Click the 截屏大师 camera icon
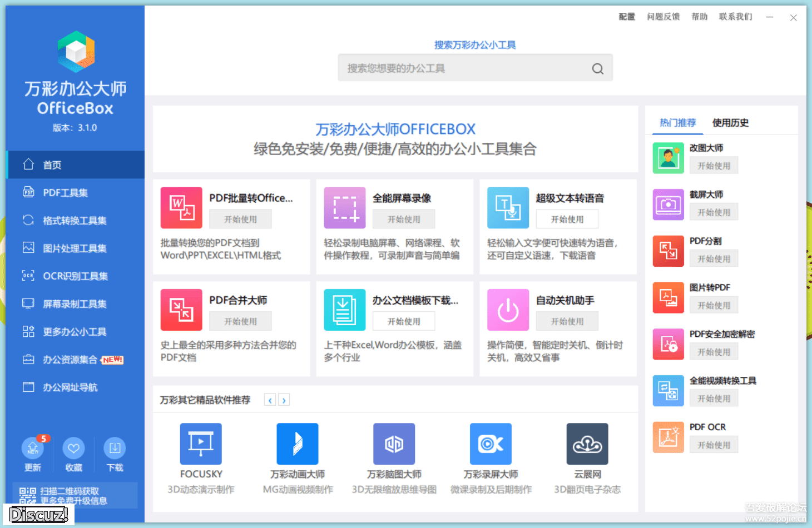The height and width of the screenshot is (528, 812). pos(669,205)
